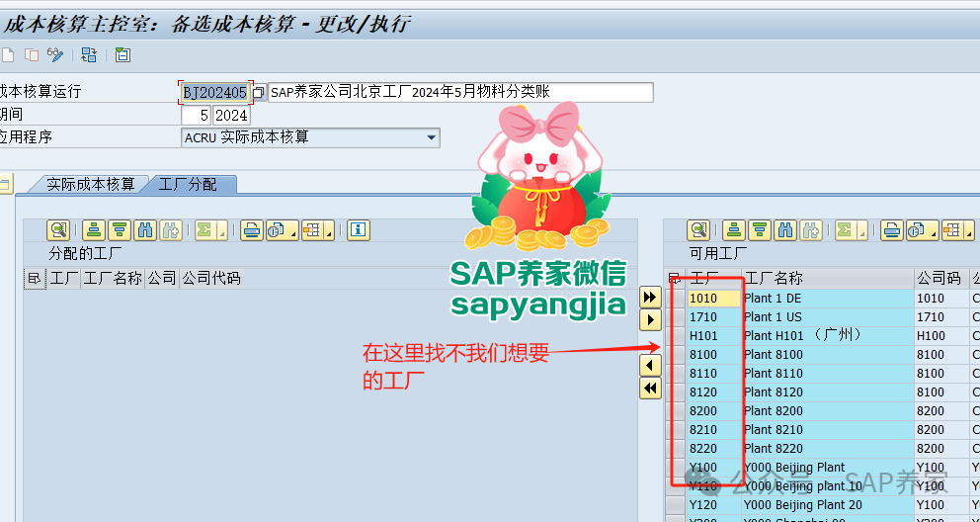Click Total sigma in available plants toolbar
980x522 pixels.
pos(845,230)
